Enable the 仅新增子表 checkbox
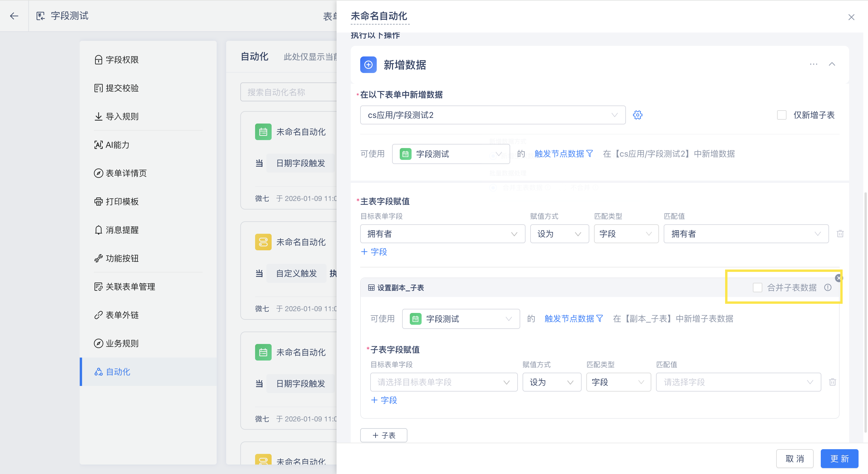 (781, 115)
